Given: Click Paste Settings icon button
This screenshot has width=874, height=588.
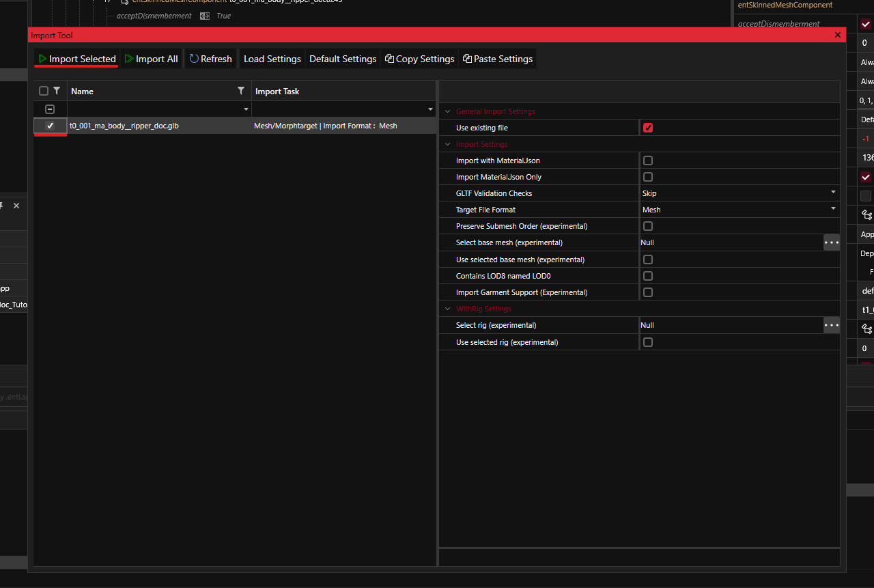Looking at the screenshot, I should pyautogui.click(x=497, y=59).
